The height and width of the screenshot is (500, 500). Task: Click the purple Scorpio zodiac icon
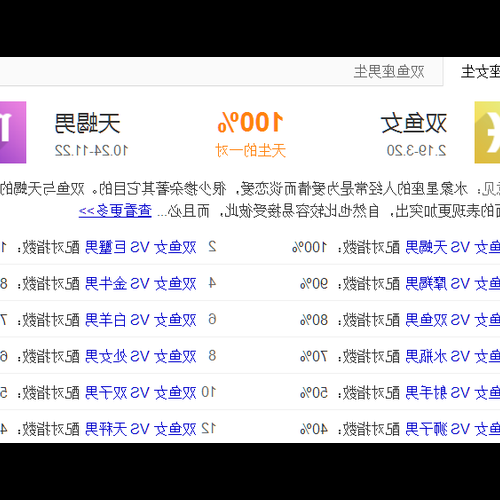pyautogui.click(x=13, y=132)
